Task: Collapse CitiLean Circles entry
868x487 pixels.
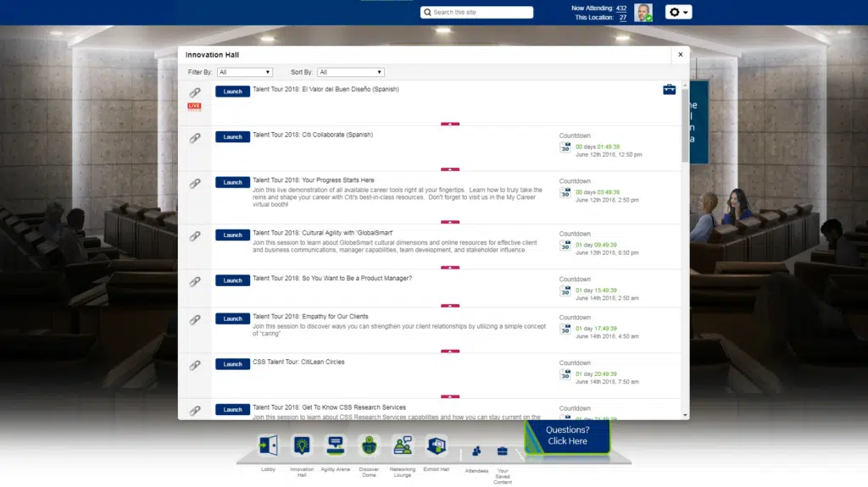Action: tap(450, 396)
